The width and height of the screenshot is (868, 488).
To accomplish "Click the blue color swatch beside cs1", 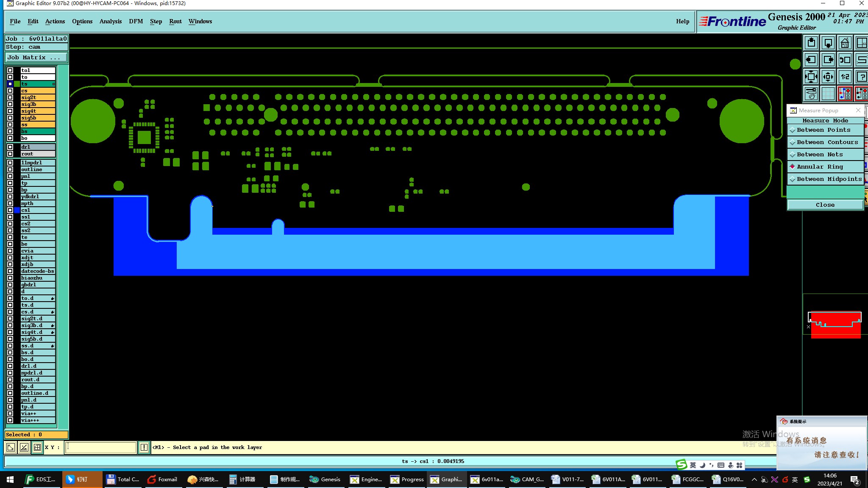I will tap(17, 210).
